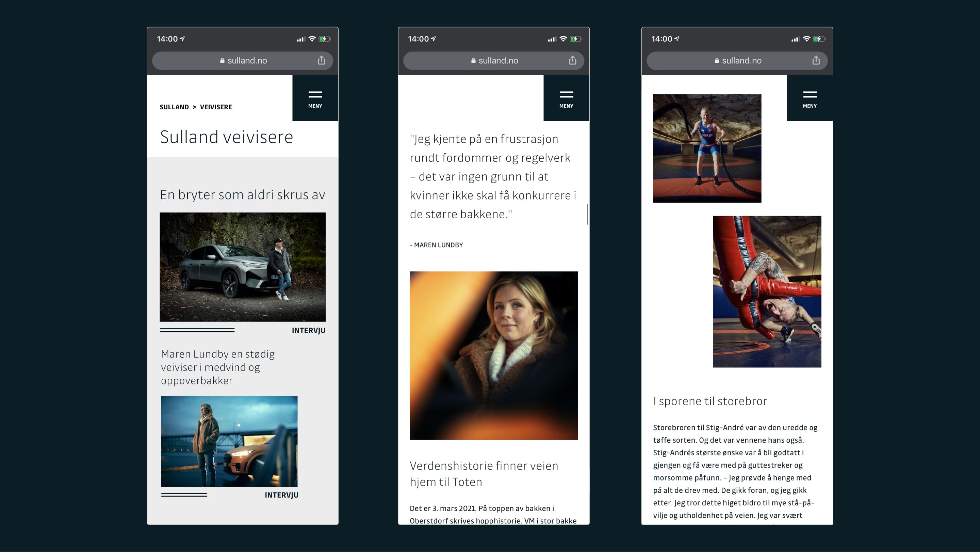Click the wrestler with battle ropes photo

pos(707,148)
